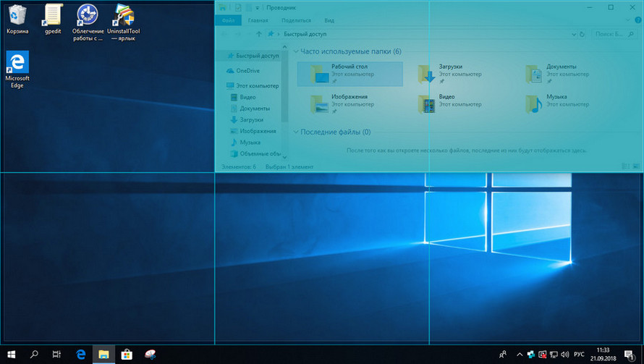
Task: Open the Recycle Bin (Корзина) desktop icon
Action: tap(17, 16)
